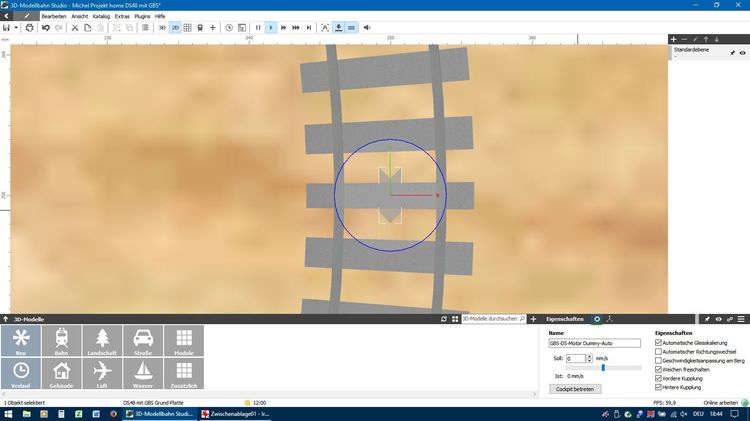Lock Standardebene layer with pin icon
The height and width of the screenshot is (421, 750).
click(732, 53)
